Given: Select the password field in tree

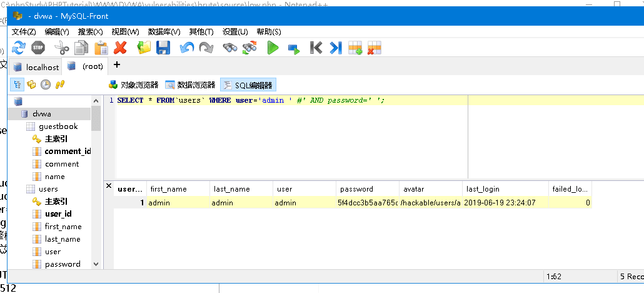Looking at the screenshot, I should 63,264.
